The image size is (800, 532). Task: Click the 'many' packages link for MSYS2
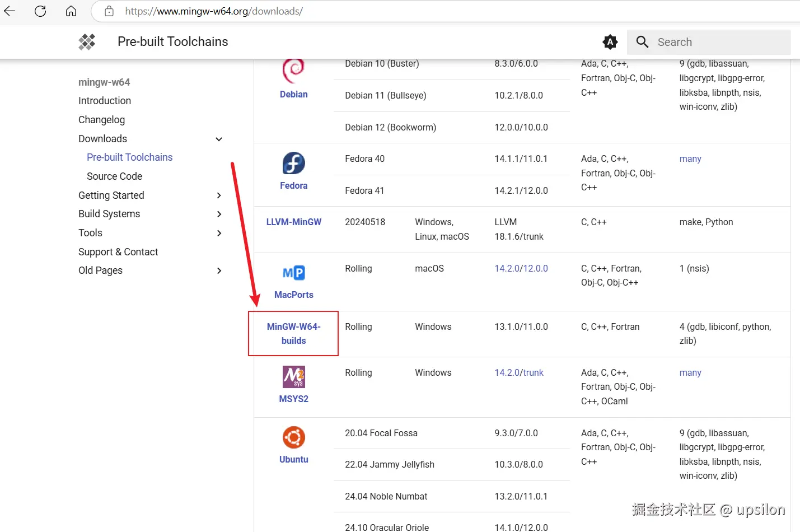(x=690, y=373)
